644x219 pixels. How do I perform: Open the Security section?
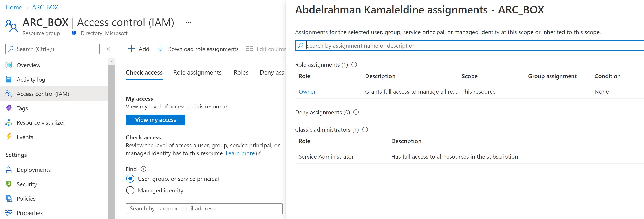pos(26,184)
